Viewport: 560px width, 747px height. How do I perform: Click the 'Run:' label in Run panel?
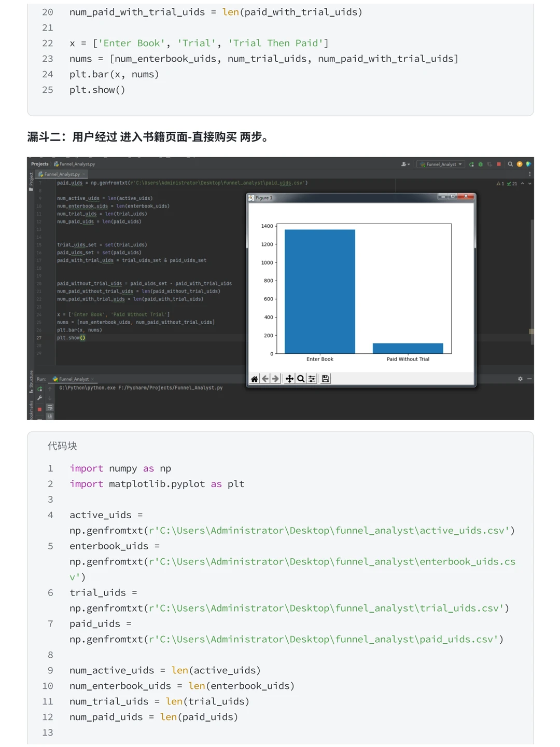coord(41,379)
